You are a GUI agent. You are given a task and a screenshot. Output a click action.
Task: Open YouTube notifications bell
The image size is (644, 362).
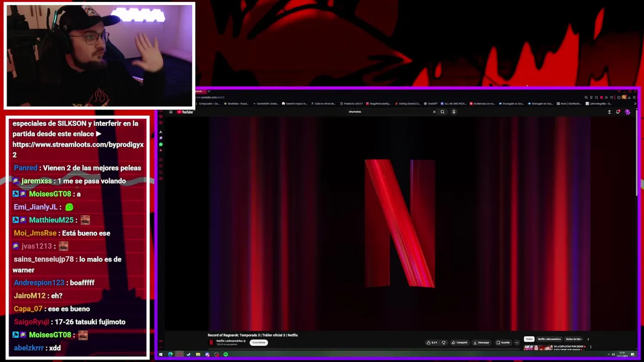click(618, 112)
